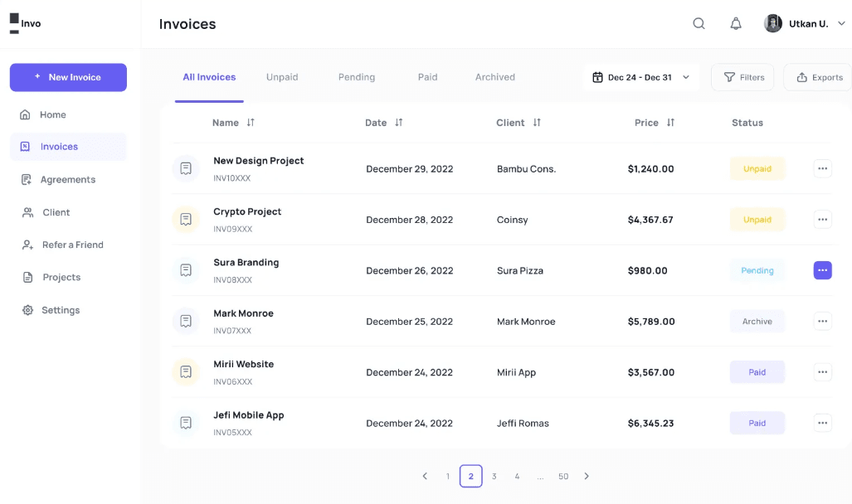The image size is (852, 504).
Task: Open Filters
Action: pyautogui.click(x=742, y=77)
